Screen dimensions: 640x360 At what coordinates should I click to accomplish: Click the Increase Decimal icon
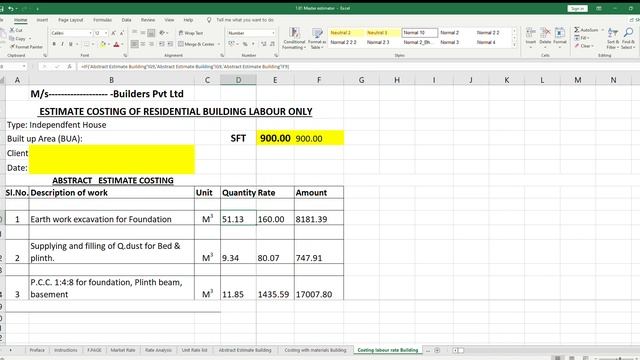click(x=264, y=44)
